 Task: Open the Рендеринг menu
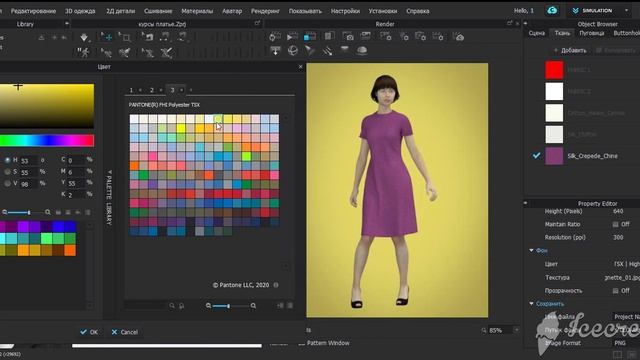click(265, 11)
